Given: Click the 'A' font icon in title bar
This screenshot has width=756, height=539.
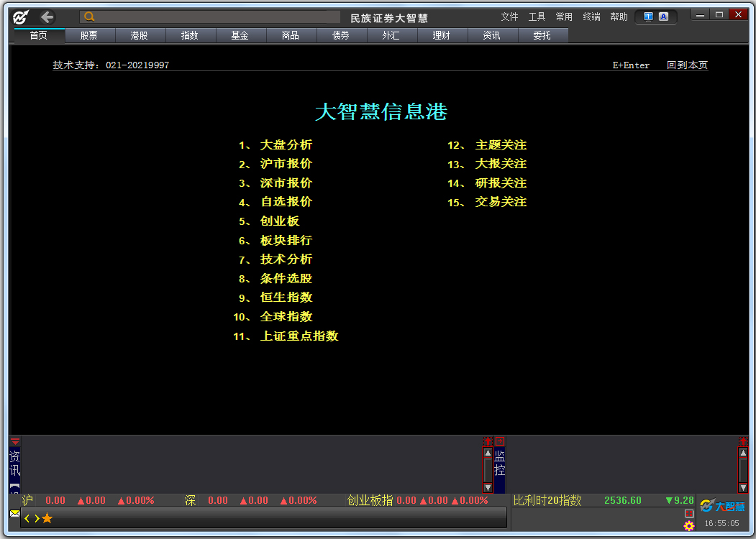Looking at the screenshot, I should [663, 17].
